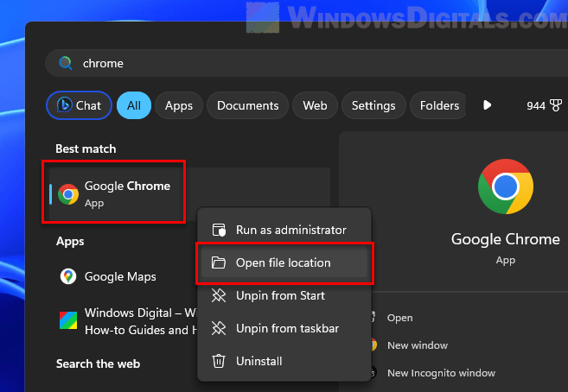Switch to the Folders filter tab
Image resolution: width=568 pixels, height=392 pixels.
click(438, 105)
